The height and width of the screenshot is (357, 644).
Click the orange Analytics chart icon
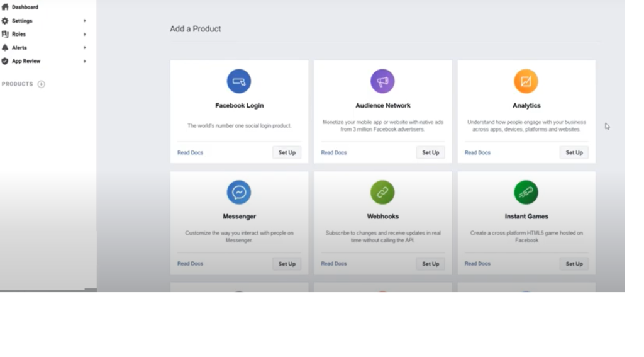(x=526, y=81)
